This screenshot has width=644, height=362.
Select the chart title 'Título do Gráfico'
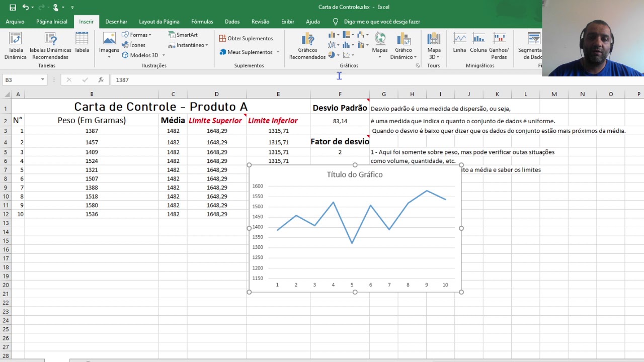coord(355,174)
